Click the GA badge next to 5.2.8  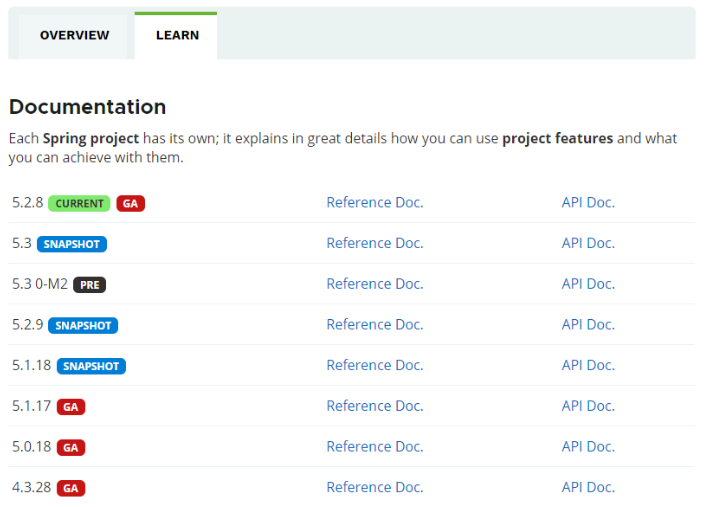pos(131,203)
